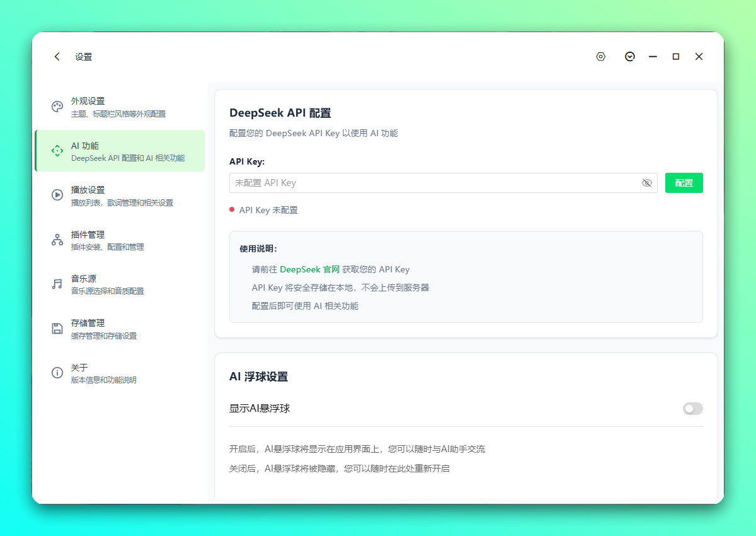Click the hexagon settings icon in title bar

(x=601, y=57)
